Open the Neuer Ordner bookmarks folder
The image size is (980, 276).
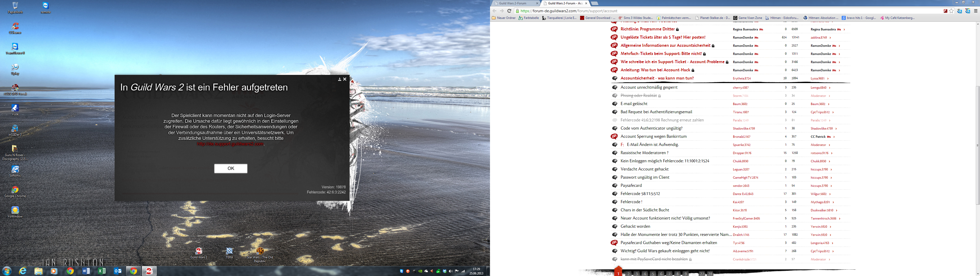pos(504,18)
